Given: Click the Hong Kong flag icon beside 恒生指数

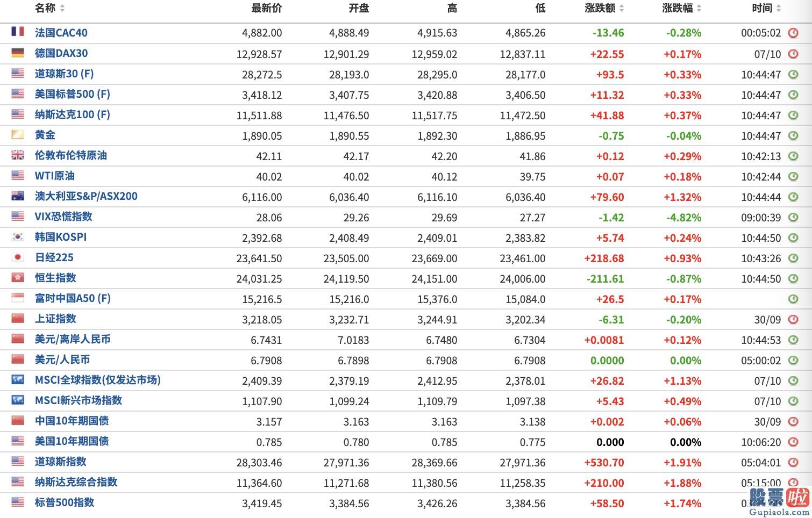Looking at the screenshot, I should (18, 277).
